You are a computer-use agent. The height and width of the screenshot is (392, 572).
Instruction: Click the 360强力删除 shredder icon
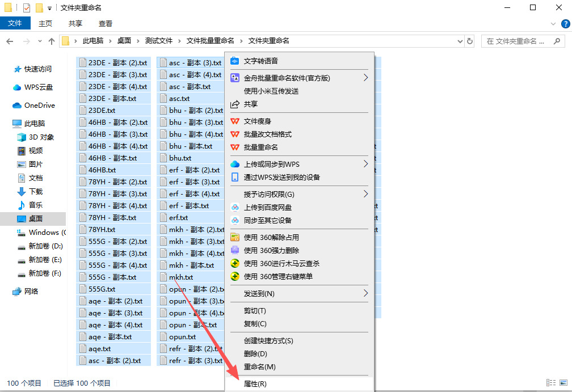(x=234, y=250)
